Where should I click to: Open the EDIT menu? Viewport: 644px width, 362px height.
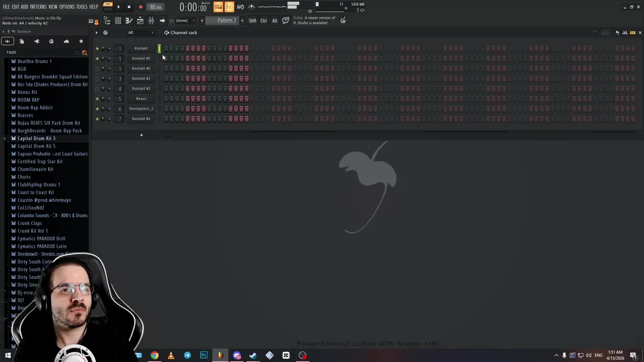16,7
